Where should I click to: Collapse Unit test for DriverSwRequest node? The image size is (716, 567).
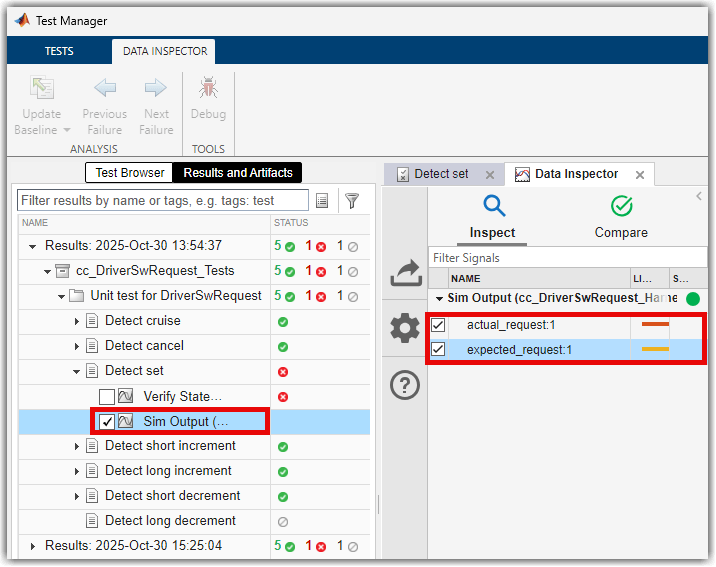click(61, 297)
